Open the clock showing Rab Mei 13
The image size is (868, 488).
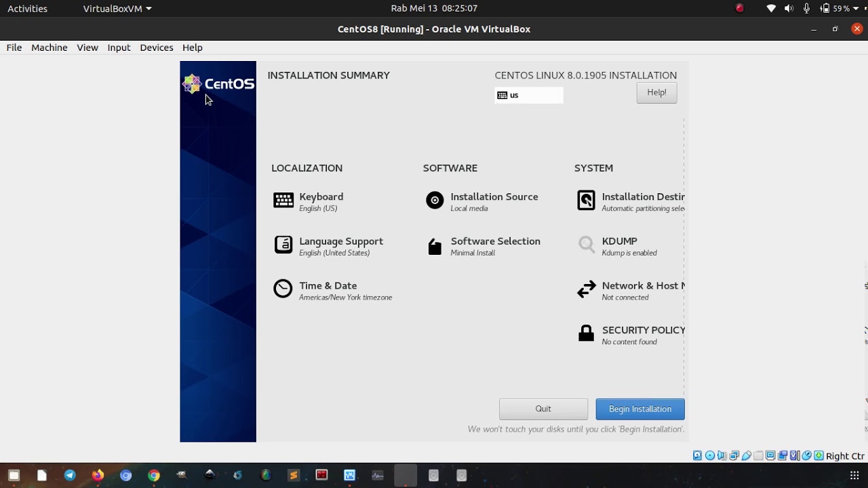[434, 8]
